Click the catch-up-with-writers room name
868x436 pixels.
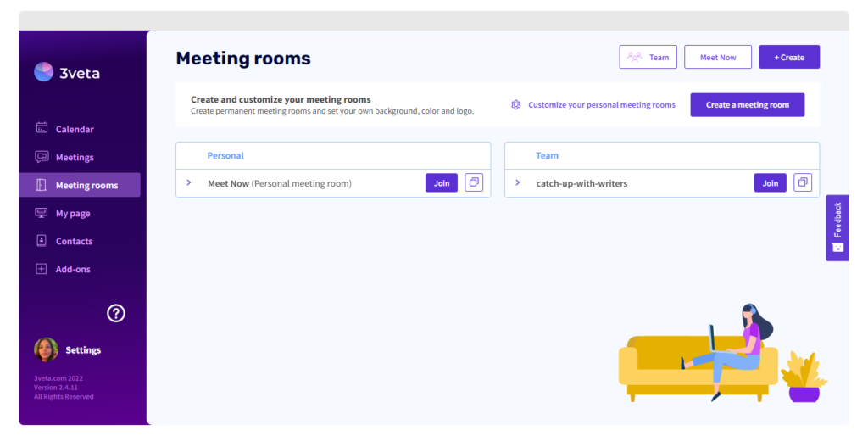pyautogui.click(x=581, y=183)
